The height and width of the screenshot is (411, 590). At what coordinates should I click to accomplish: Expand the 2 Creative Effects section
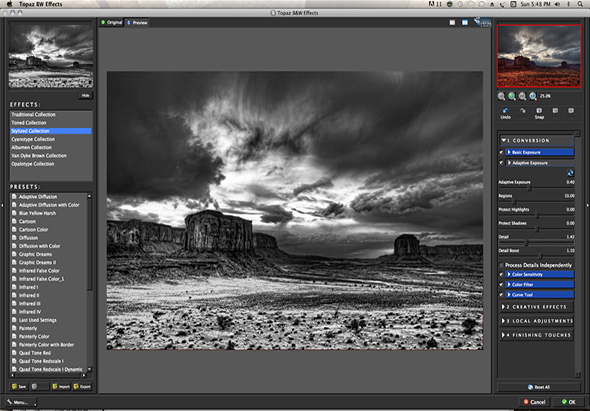[537, 307]
